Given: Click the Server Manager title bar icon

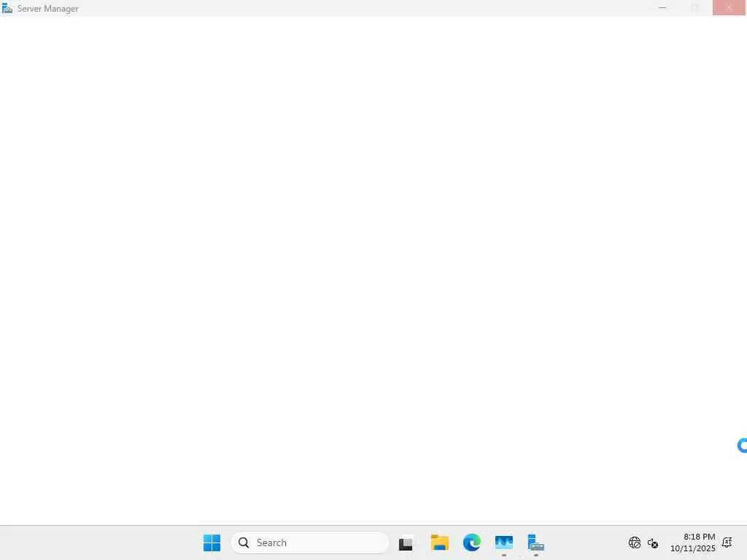Looking at the screenshot, I should (x=7, y=8).
